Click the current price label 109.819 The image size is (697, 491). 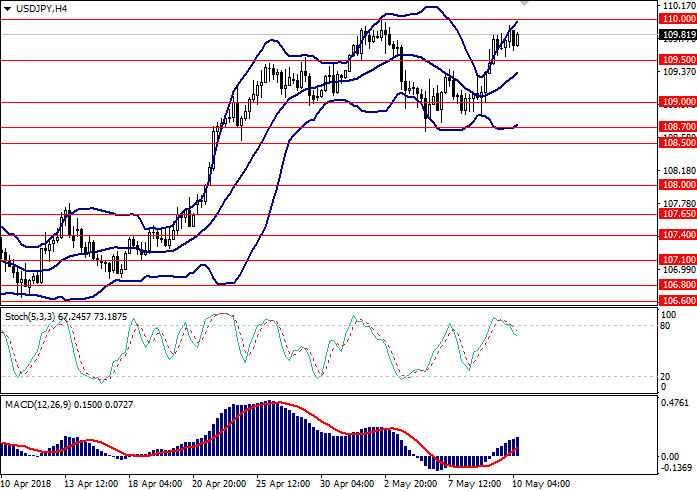pyautogui.click(x=678, y=34)
